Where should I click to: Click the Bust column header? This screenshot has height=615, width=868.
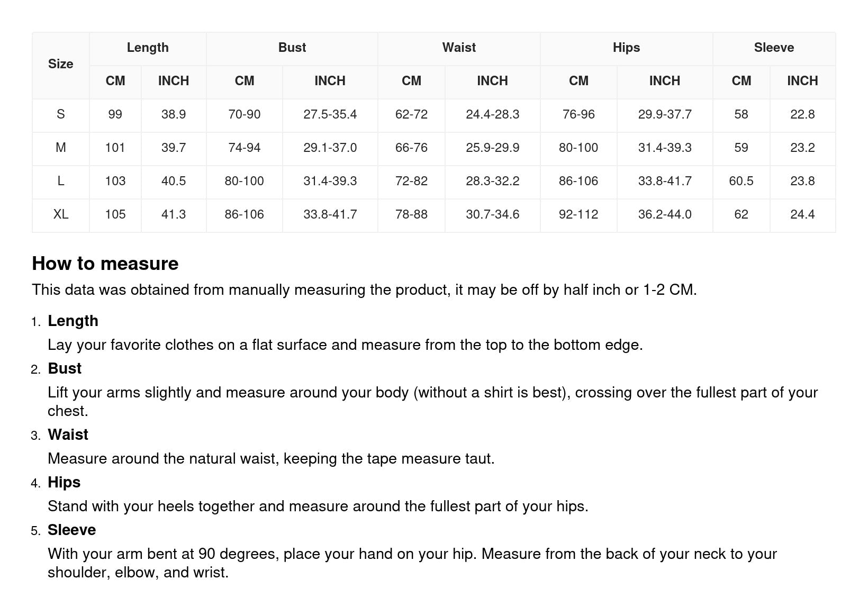coord(292,48)
